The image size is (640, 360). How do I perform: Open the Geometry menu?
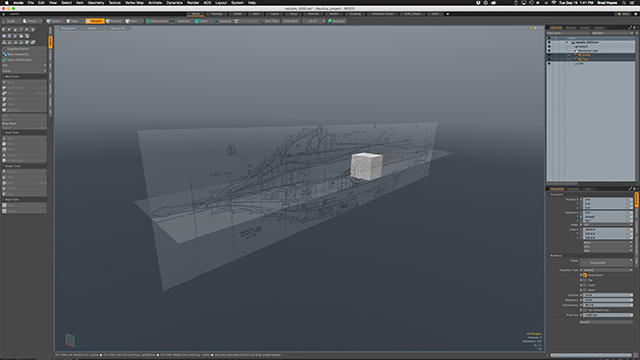[x=96, y=2]
